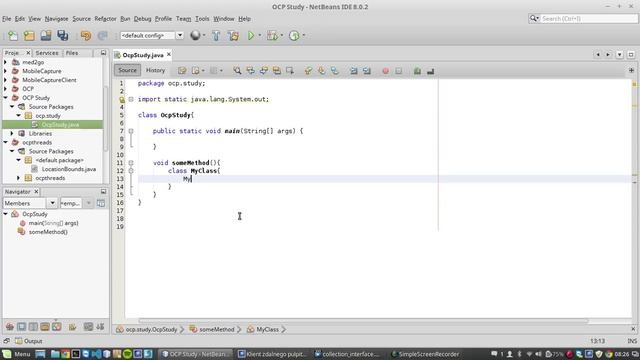Click the Open Project toolbar icon

(x=46, y=36)
